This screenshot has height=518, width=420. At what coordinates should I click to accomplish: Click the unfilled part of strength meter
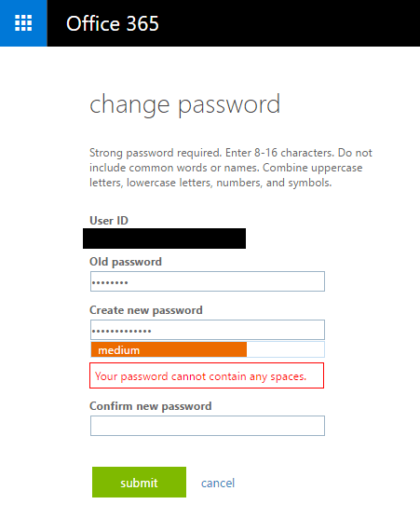(286, 349)
